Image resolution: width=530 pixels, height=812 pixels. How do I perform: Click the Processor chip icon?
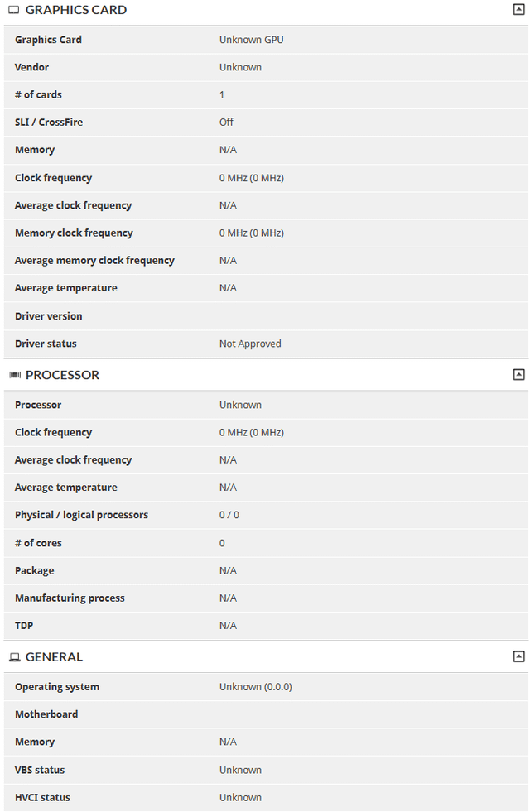point(15,375)
